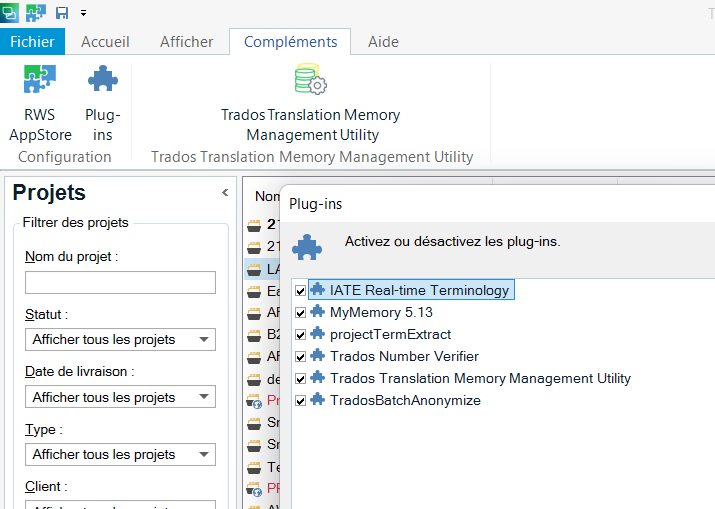The width and height of the screenshot is (715, 509).
Task: Click the Nom du projet input field
Action: (120, 282)
